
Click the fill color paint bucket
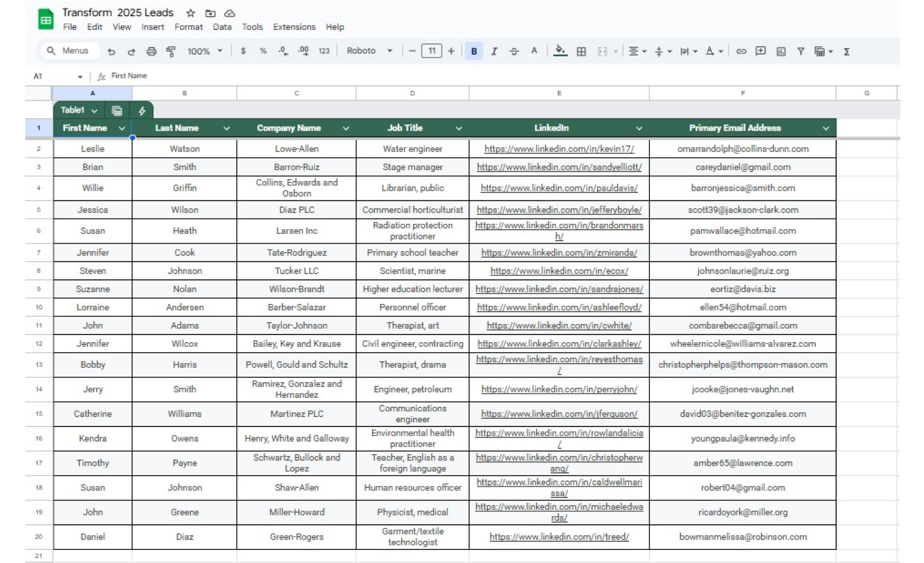[x=560, y=51]
